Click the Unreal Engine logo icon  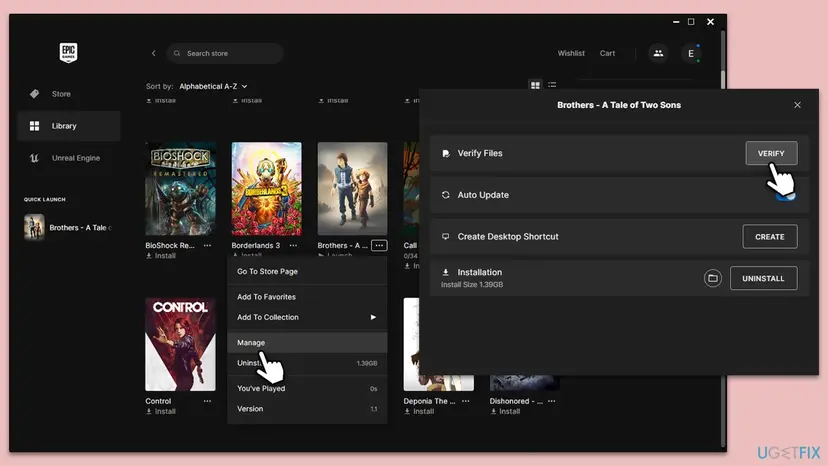click(x=34, y=158)
